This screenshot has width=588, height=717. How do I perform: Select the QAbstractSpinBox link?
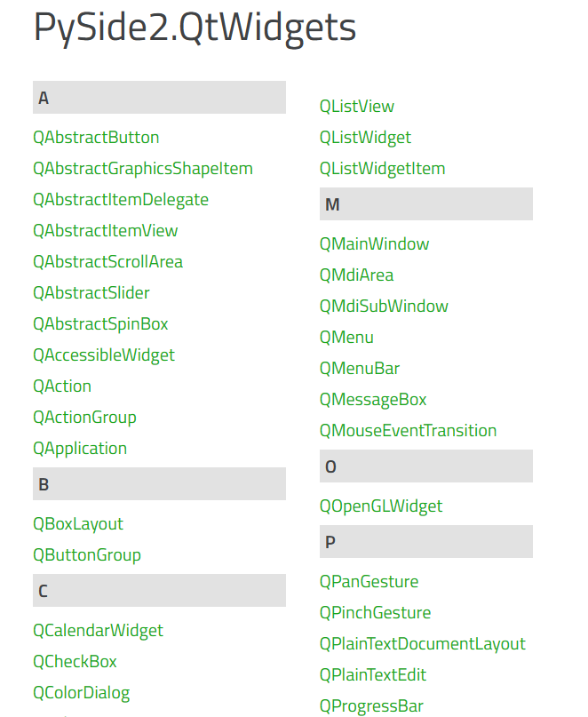point(100,324)
